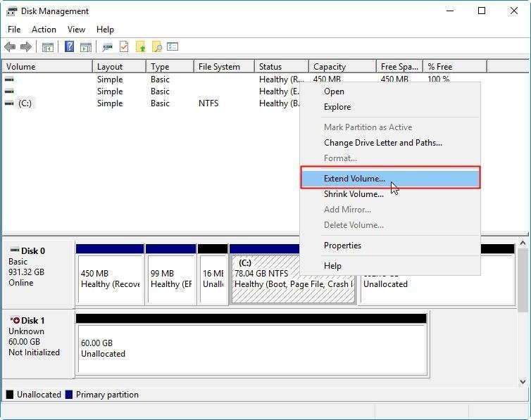The height and width of the screenshot is (420, 531).
Task: Open the View menu
Action: [76, 30]
